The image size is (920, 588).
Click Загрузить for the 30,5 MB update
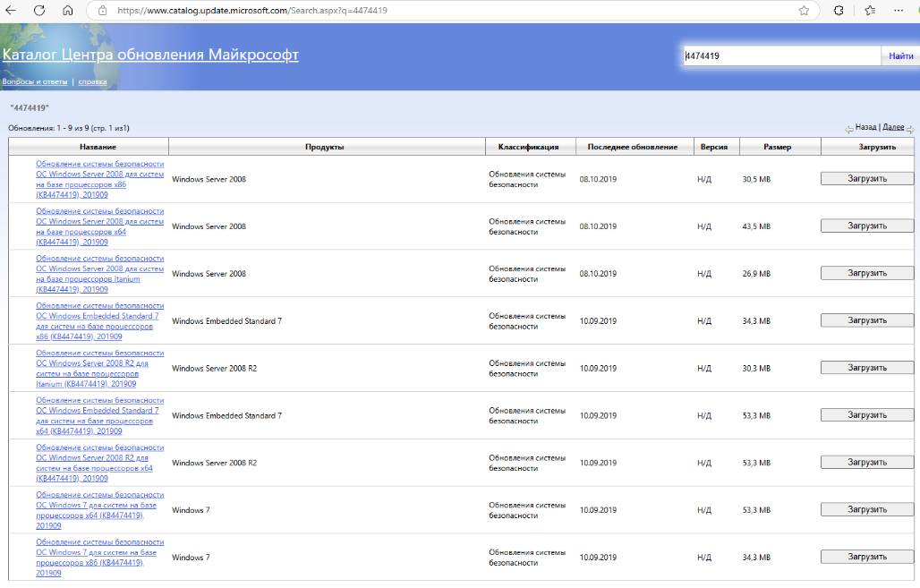(866, 178)
